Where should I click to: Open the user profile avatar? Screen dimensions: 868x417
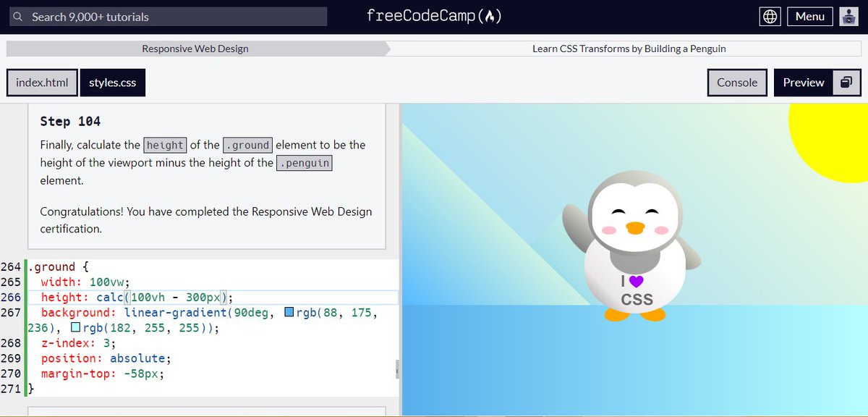coord(848,17)
